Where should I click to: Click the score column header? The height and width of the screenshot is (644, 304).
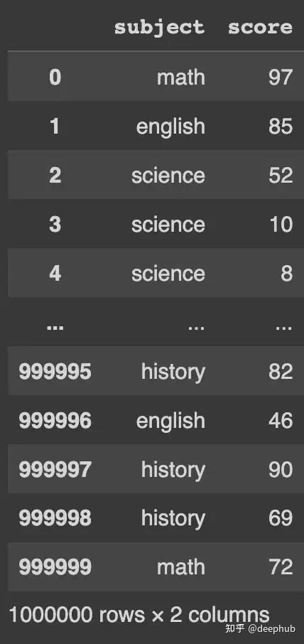(260, 28)
